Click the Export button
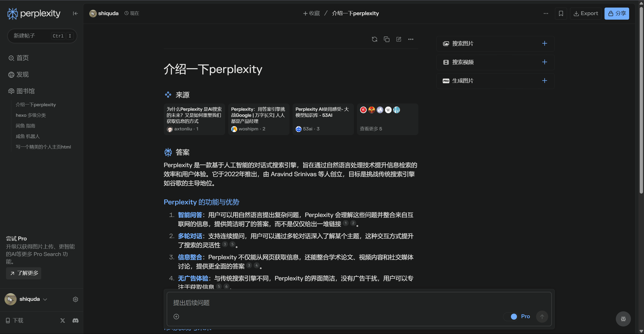Screen dimensions: 644x334 [585, 14]
